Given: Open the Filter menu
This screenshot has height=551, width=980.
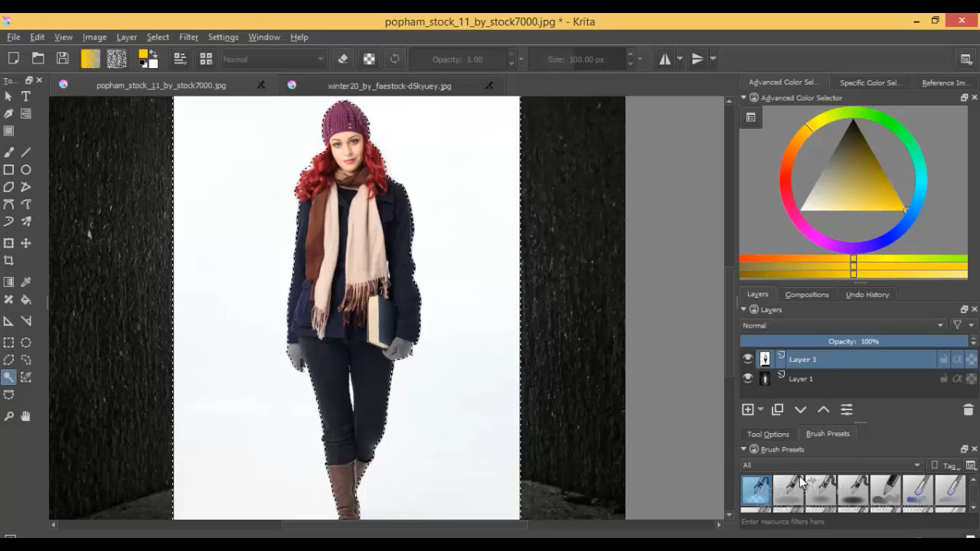Looking at the screenshot, I should click(188, 37).
